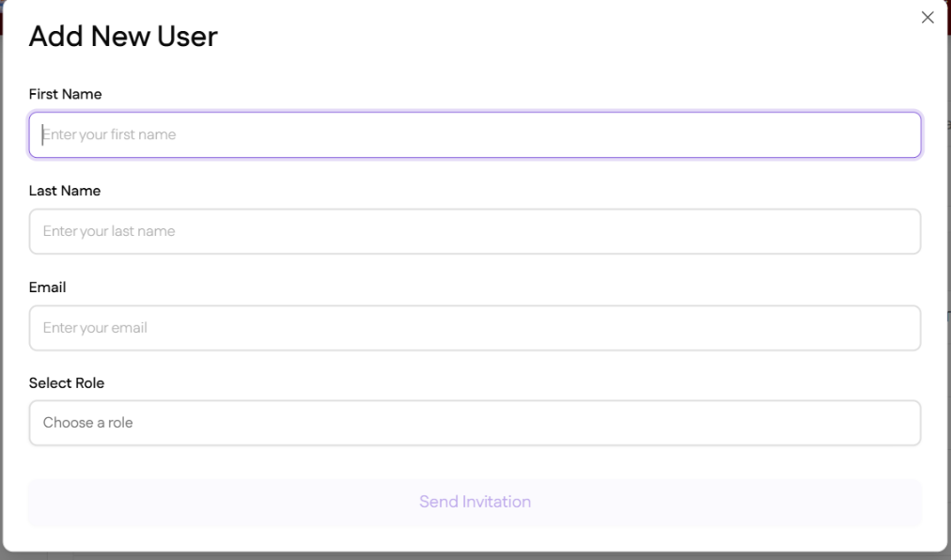Place cursor in the email address box
This screenshot has height=560, width=951.
[x=475, y=328]
